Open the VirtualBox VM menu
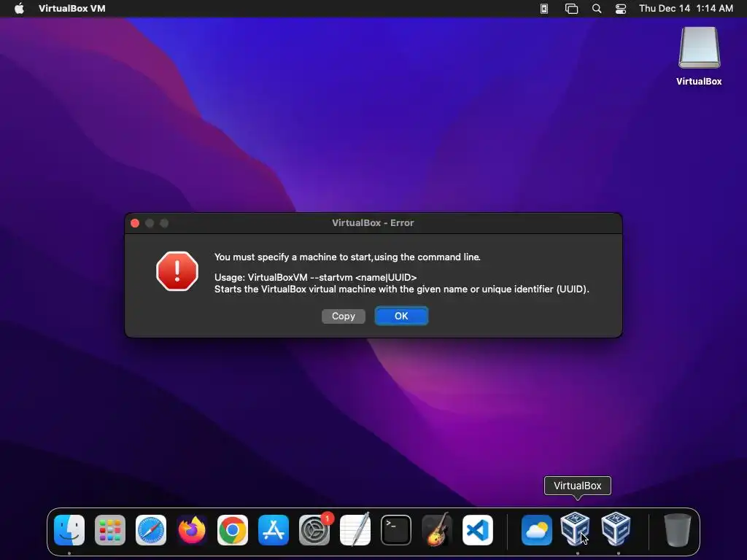747x560 pixels. pyautogui.click(x=72, y=9)
